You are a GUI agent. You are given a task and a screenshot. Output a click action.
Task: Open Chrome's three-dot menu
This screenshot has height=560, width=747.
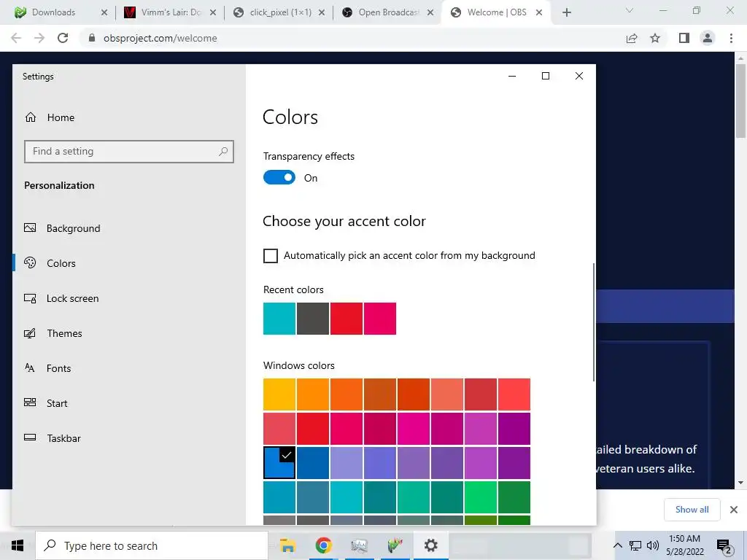point(731,38)
